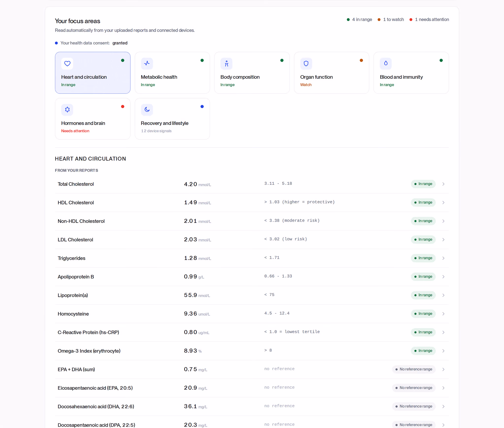
Task: Click the '1 to watch' legend entry
Action: [x=391, y=19]
